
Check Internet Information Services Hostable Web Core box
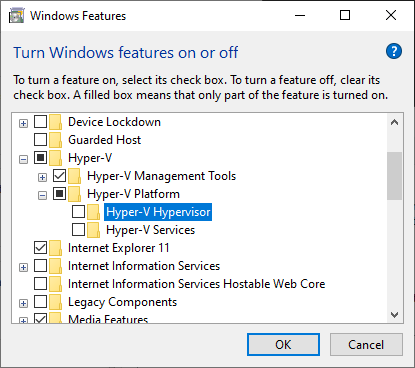[x=40, y=284]
